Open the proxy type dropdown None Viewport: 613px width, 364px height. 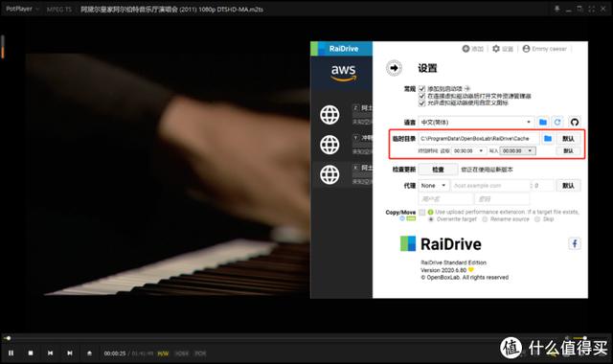click(x=434, y=185)
